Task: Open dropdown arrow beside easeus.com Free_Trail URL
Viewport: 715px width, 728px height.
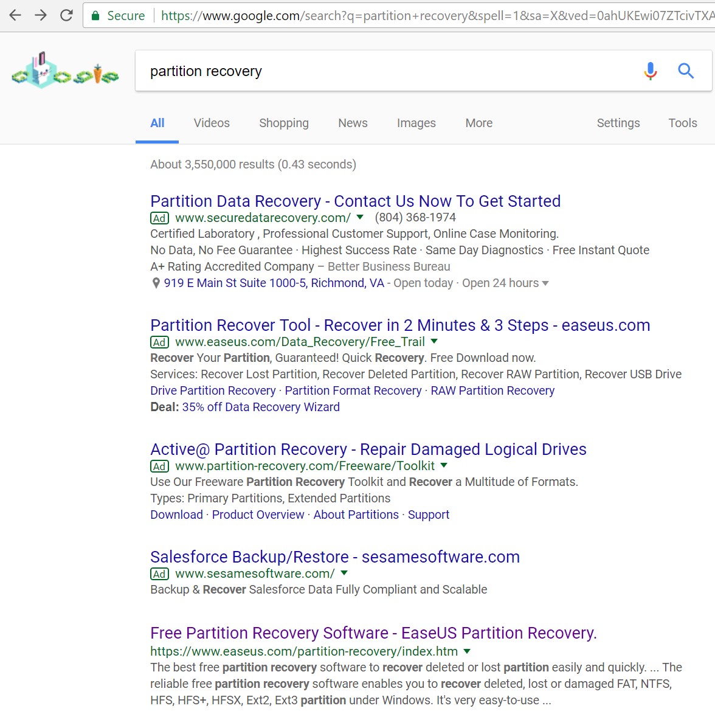Action: 434,341
